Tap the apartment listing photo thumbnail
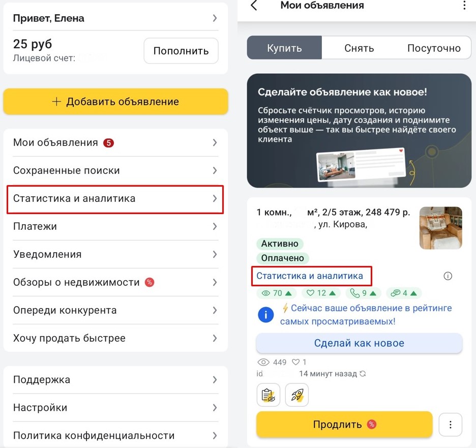The height and width of the screenshot is (448, 476). (440, 228)
